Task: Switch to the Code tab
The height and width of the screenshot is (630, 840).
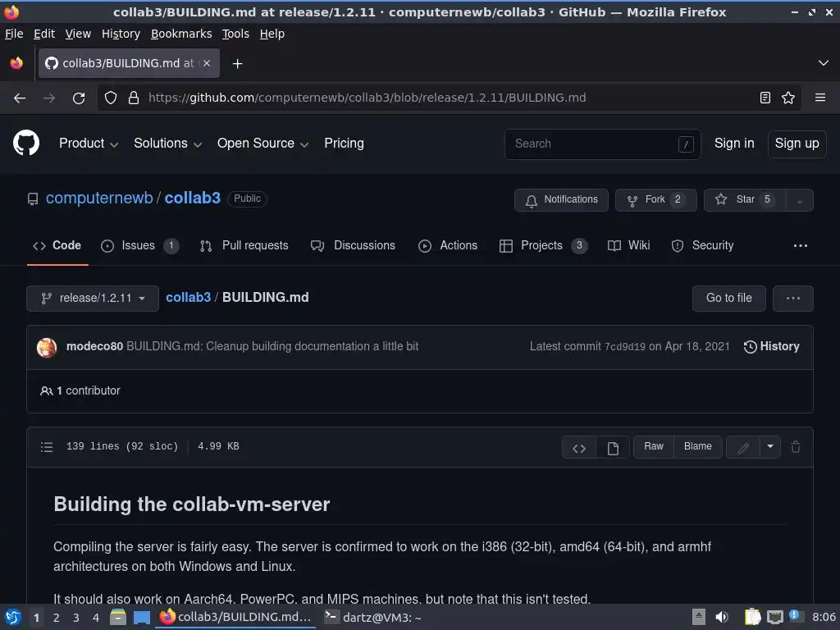Action: (x=57, y=246)
